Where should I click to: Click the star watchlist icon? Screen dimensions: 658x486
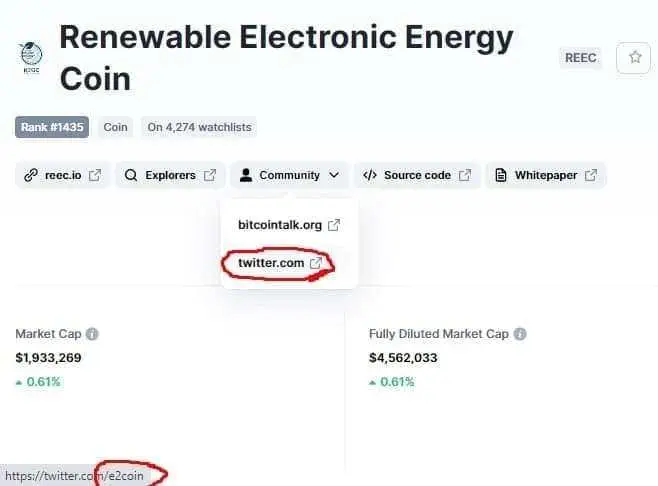[634, 57]
